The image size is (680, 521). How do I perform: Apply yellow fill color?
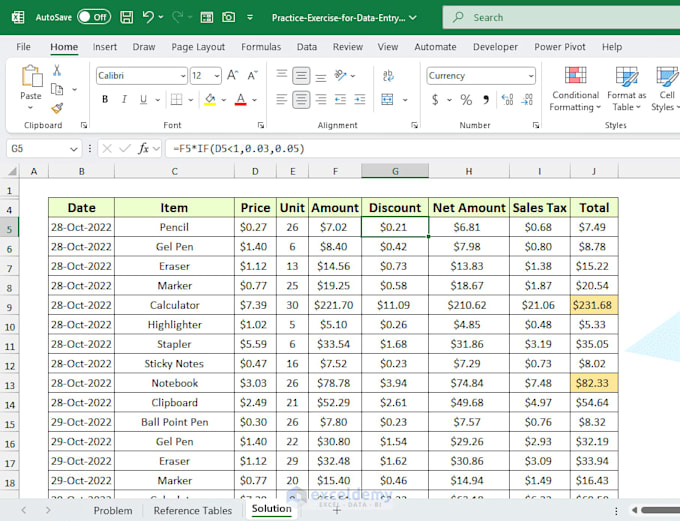coord(210,100)
